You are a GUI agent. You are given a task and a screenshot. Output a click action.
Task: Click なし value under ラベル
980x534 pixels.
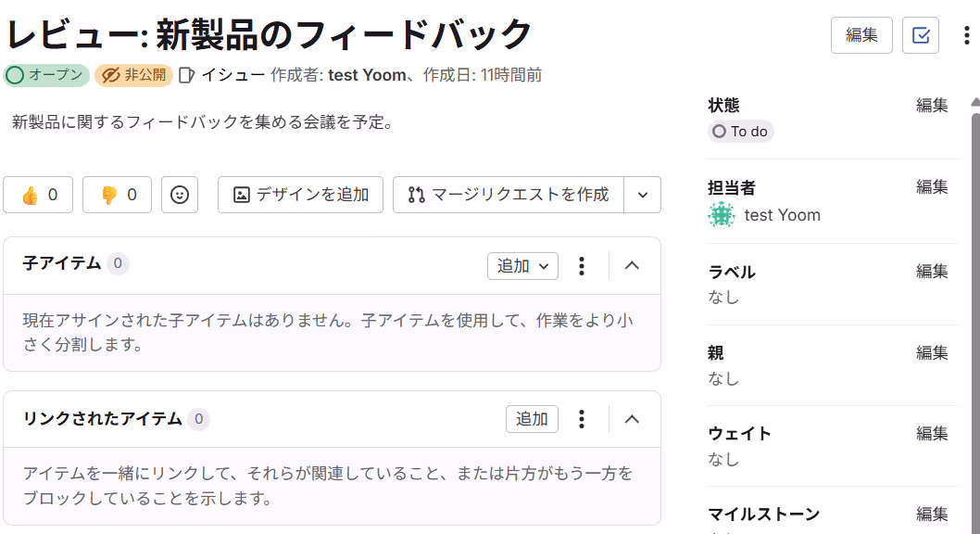723,298
